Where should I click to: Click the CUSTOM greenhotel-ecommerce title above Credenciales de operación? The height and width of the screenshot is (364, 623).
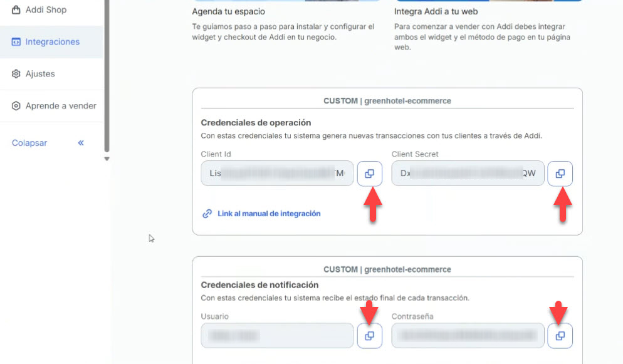tap(387, 101)
